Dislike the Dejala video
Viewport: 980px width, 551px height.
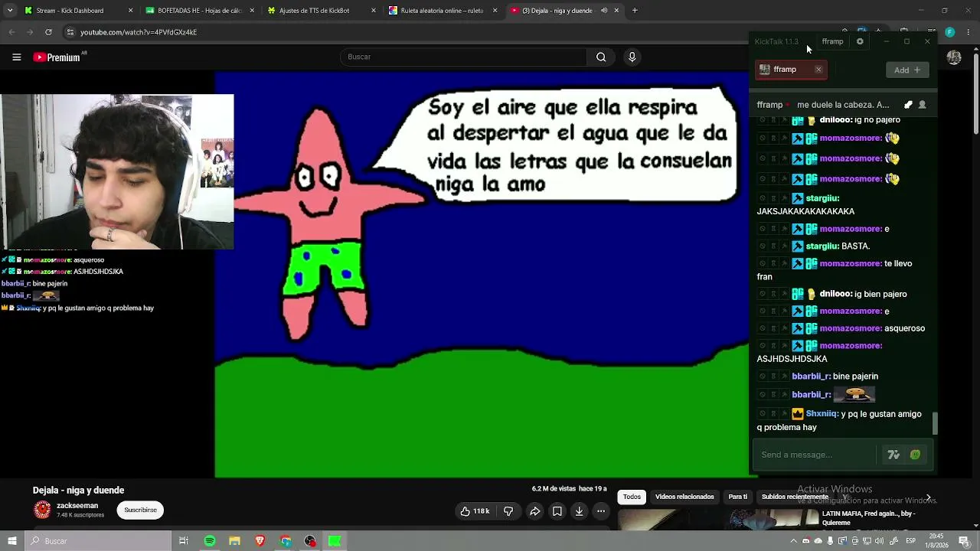(508, 511)
